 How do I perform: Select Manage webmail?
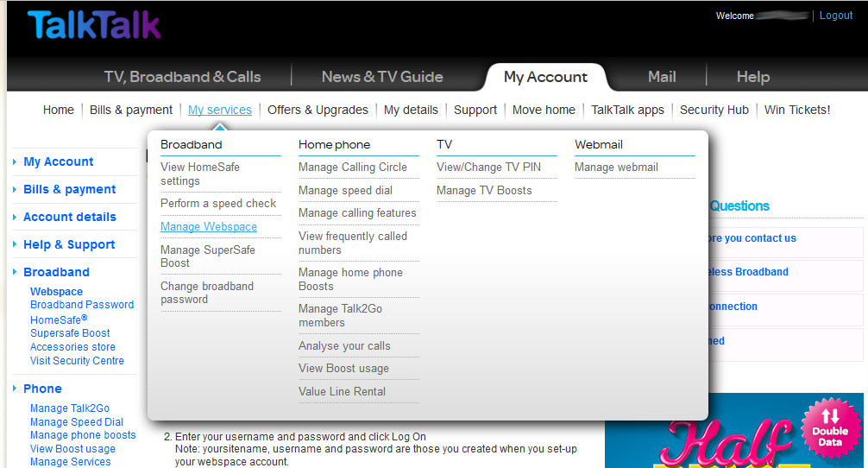coord(616,167)
